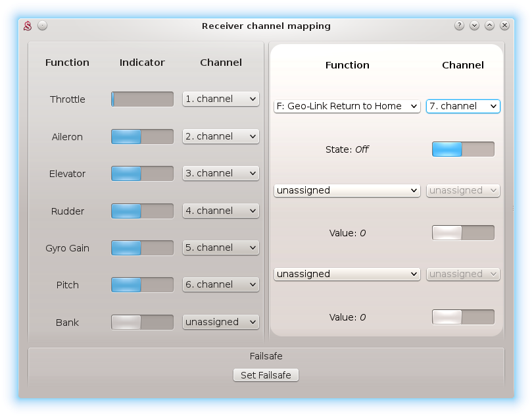
Task: Click the Bank indicator bar
Action: click(x=143, y=323)
